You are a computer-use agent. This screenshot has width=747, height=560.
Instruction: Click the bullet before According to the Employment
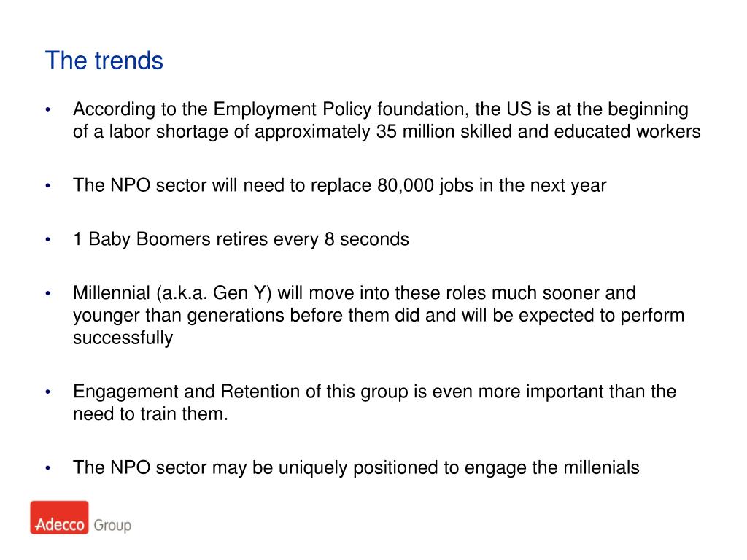(47, 110)
